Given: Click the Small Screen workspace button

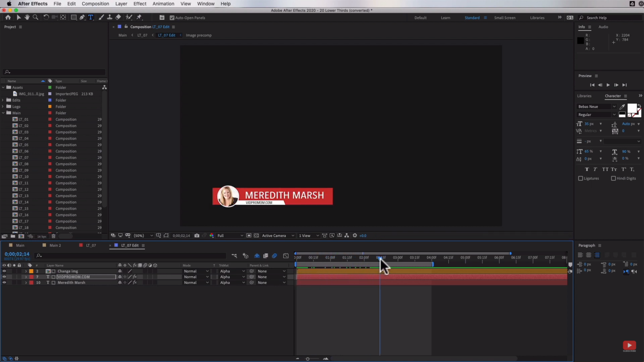Looking at the screenshot, I should tap(505, 18).
